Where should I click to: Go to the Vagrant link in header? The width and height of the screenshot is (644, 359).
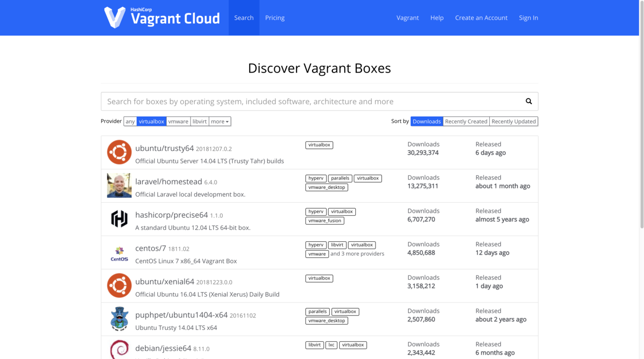click(x=408, y=18)
